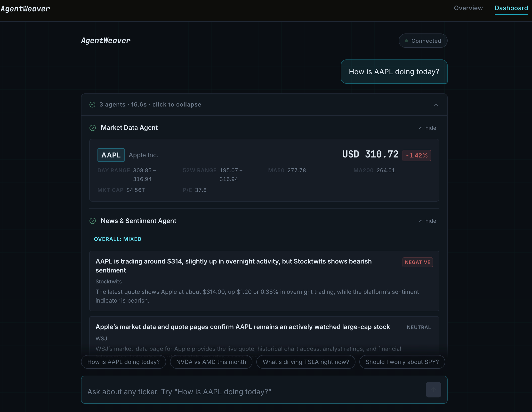Click the NEGATIVE sentiment tag
Screen dimensions: 532x412
point(418,262)
